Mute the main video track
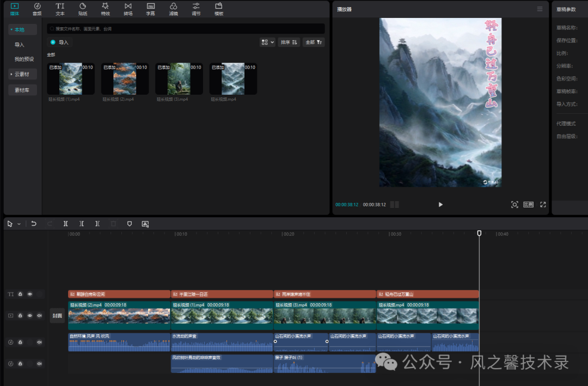 [x=39, y=315]
